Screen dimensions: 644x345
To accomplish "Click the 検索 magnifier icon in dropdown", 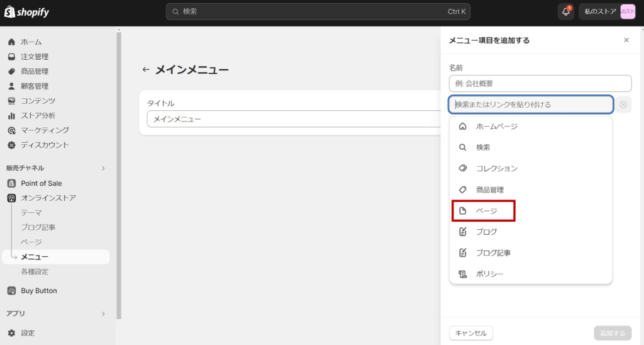I will pos(463,147).
